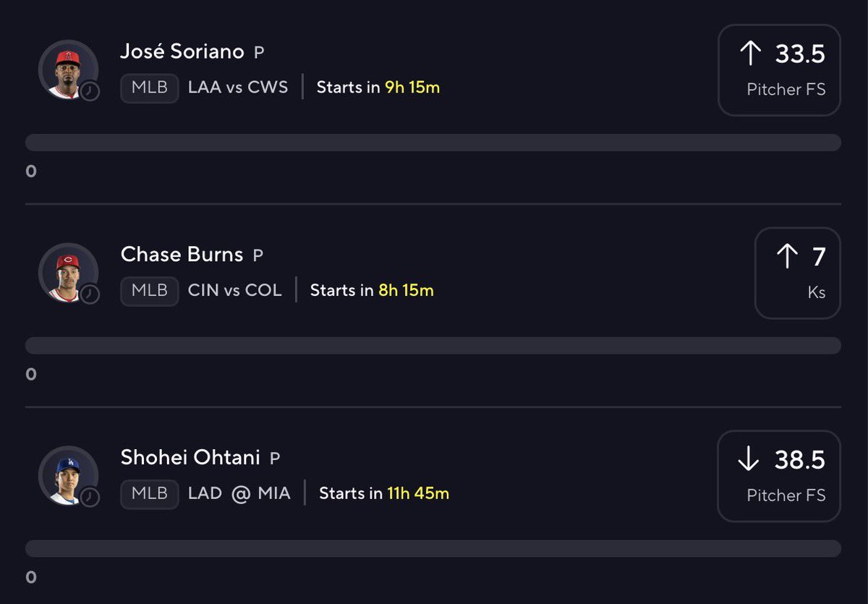Select Ohtani's 38.5 Pitcher FS pick box
Image resolution: width=868 pixels, height=604 pixels.
[x=779, y=476]
